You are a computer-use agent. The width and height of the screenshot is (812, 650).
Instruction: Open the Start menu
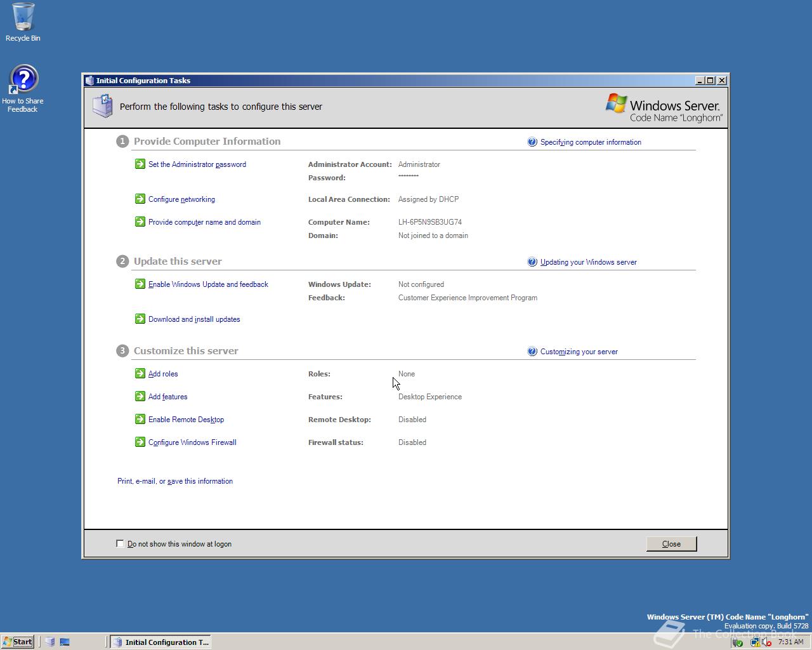point(18,642)
